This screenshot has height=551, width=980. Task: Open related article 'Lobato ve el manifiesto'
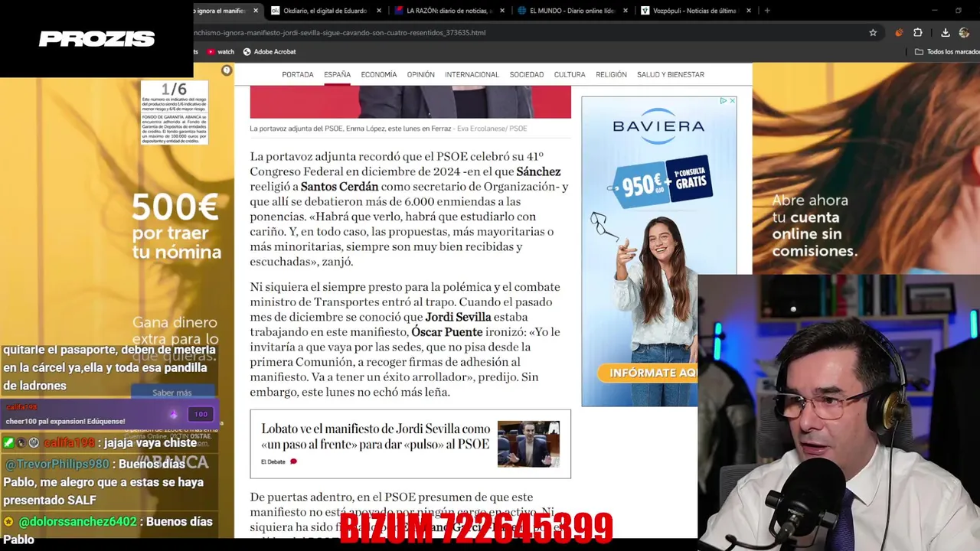tap(375, 436)
